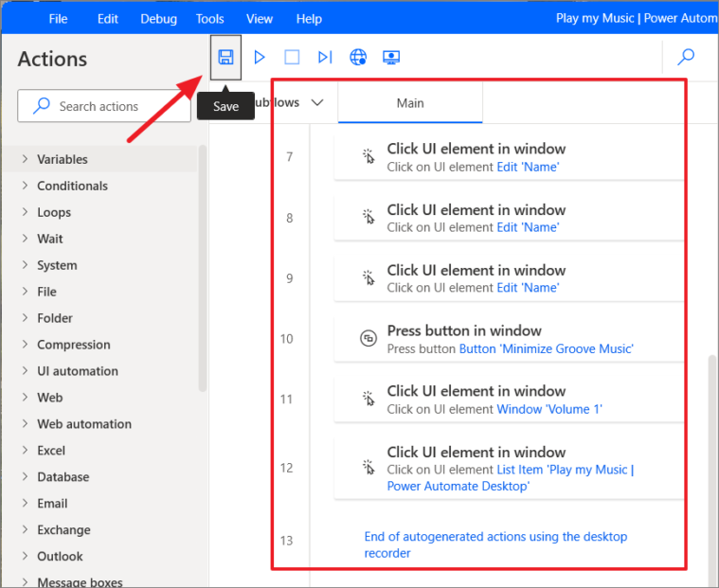This screenshot has height=588, width=719.
Task: Click the press button icon of step 10
Action: [368, 339]
